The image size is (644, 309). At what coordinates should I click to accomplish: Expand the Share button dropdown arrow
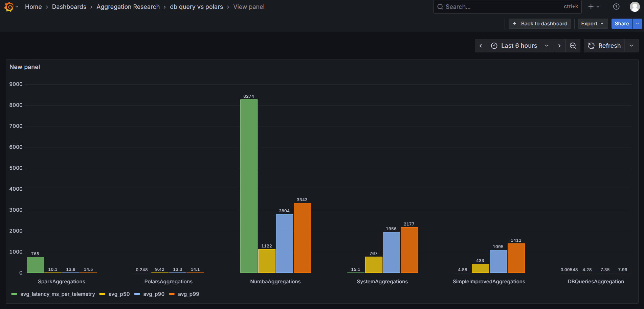(638, 24)
